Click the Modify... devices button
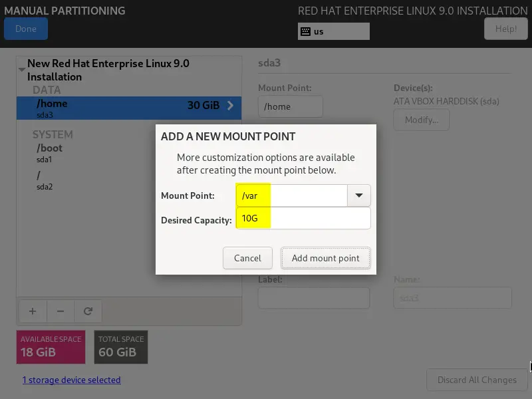Viewport: 532px width, 399px height. pyautogui.click(x=422, y=120)
